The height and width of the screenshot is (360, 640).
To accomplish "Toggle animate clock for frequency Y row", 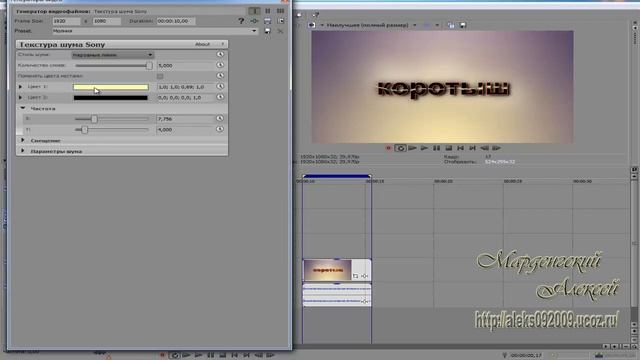I will [220, 129].
